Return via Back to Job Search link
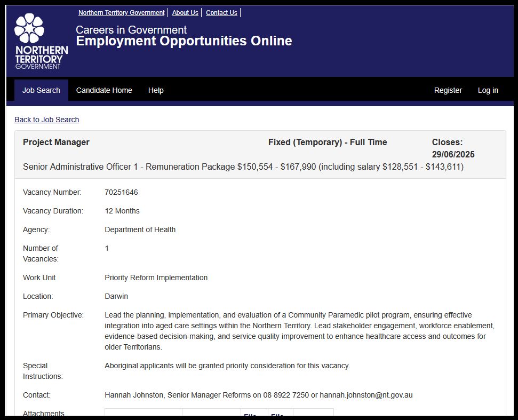The width and height of the screenshot is (518, 420). [46, 120]
